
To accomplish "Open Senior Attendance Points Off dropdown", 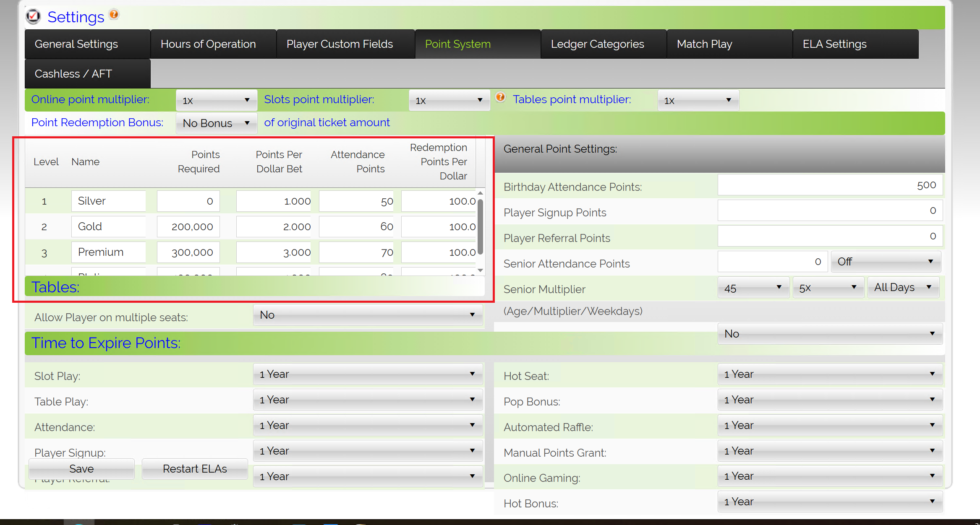I will click(x=886, y=261).
